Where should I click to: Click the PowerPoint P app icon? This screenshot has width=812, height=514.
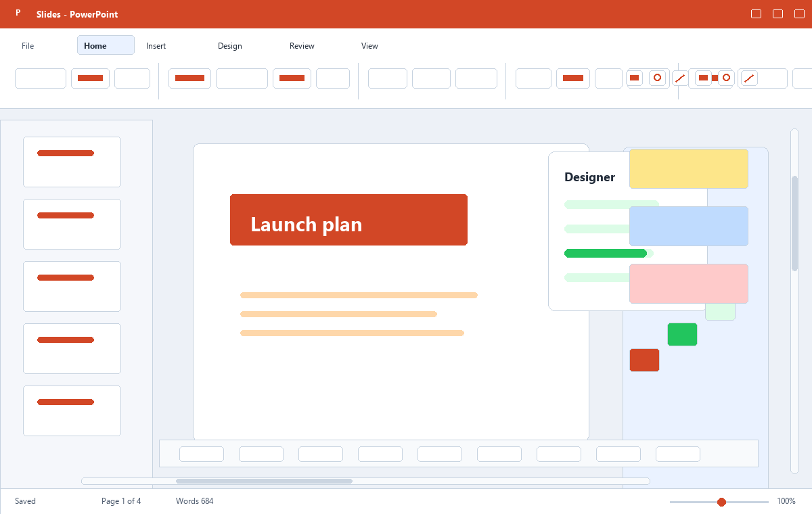coord(18,13)
